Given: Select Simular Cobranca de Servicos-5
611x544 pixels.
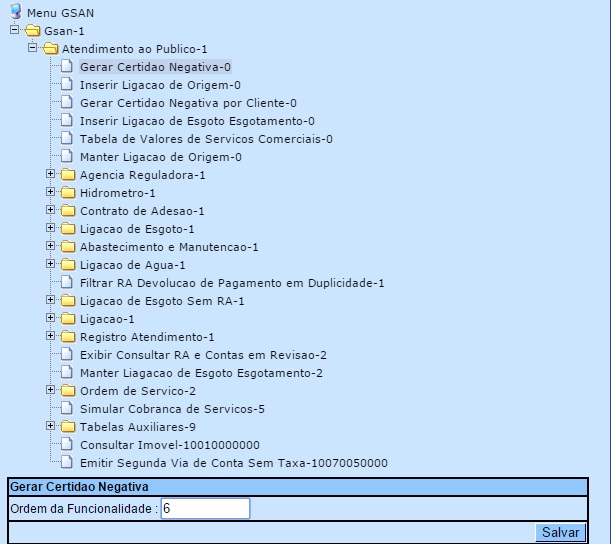Looking at the screenshot, I should (172, 409).
